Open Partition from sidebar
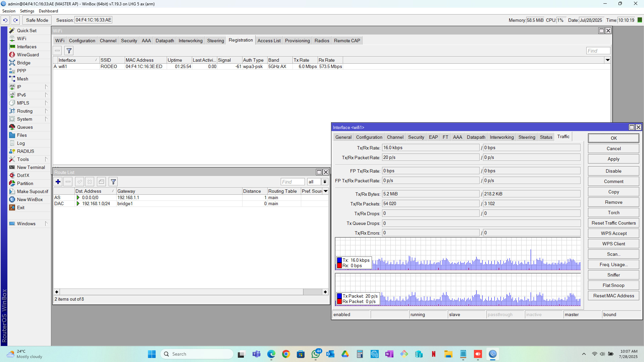This screenshot has height=362, width=644. tap(25, 183)
